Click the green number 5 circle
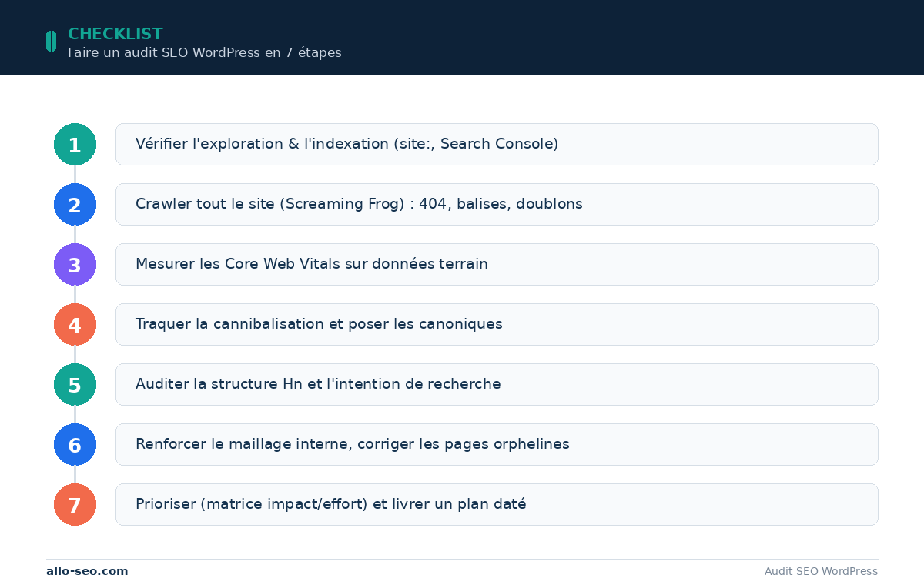Image resolution: width=924 pixels, height=585 pixels. (75, 384)
